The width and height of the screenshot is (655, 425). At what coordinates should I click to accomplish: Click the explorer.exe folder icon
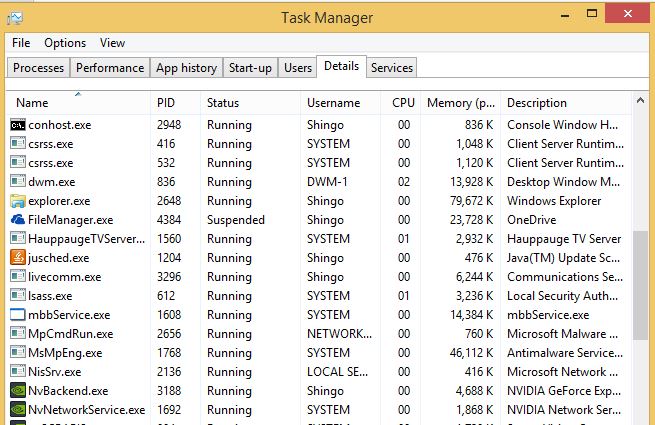pyautogui.click(x=18, y=201)
